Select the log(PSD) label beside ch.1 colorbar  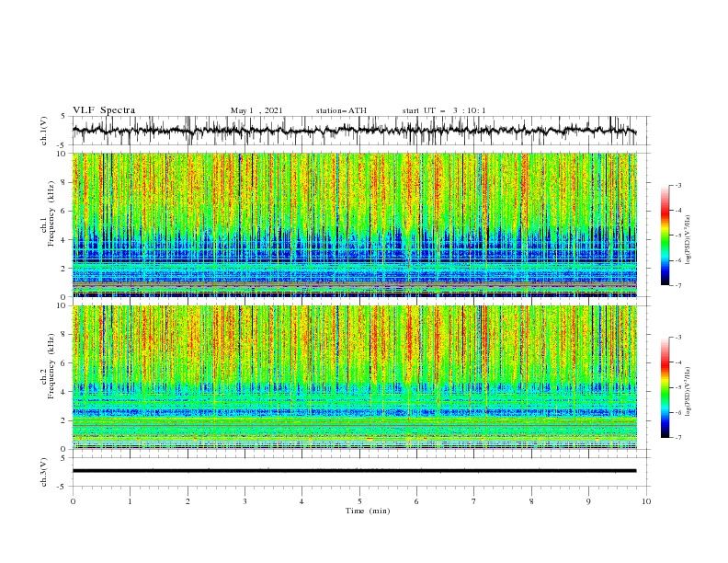click(688, 240)
